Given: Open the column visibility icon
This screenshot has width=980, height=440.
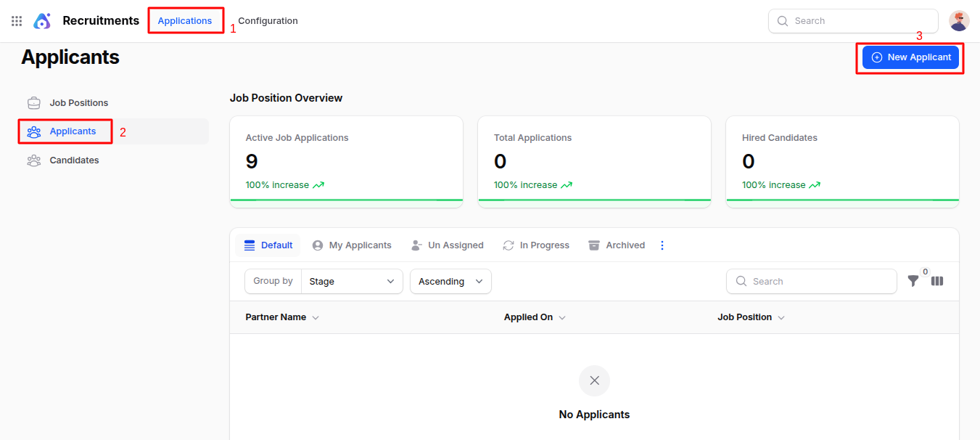Looking at the screenshot, I should (x=936, y=281).
